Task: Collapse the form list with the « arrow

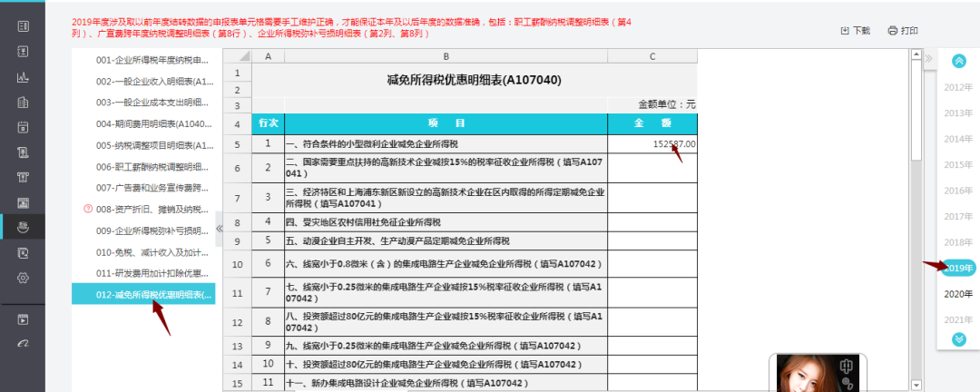Action: [219, 229]
